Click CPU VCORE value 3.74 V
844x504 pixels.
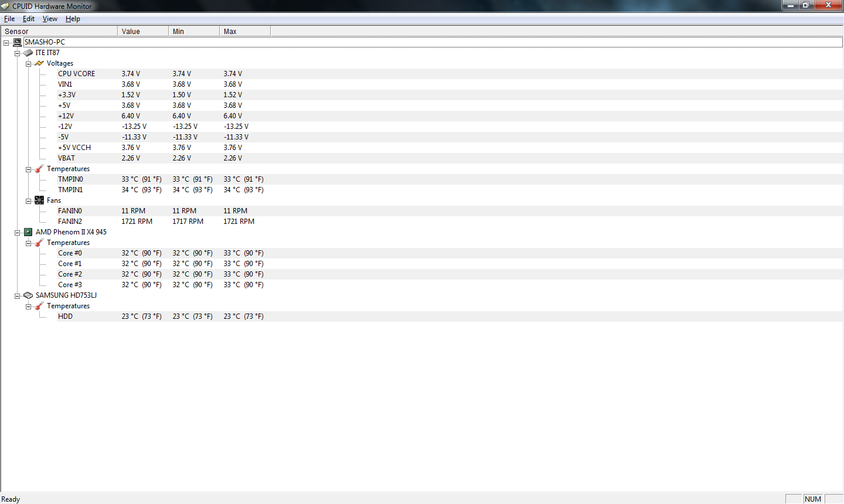click(x=131, y=74)
